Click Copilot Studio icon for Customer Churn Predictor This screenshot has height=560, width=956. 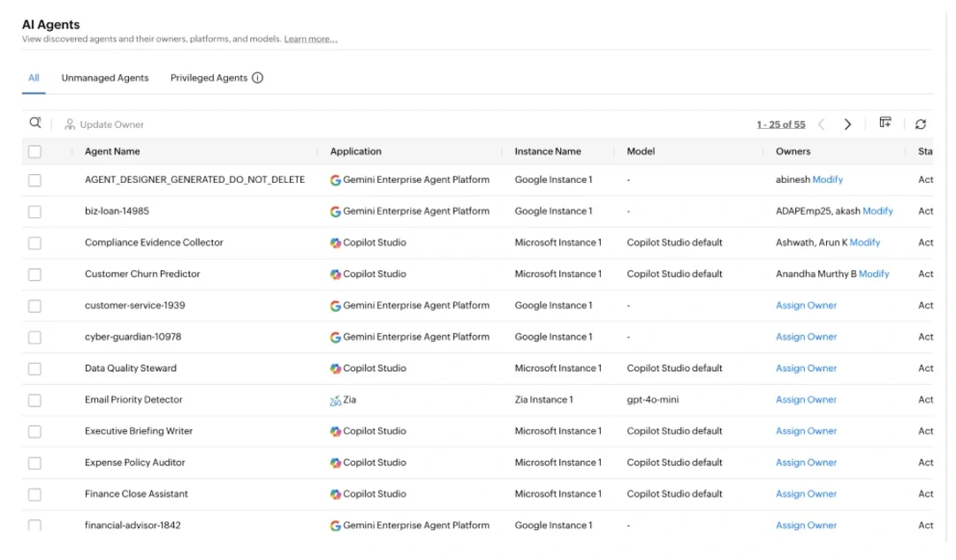(x=336, y=274)
